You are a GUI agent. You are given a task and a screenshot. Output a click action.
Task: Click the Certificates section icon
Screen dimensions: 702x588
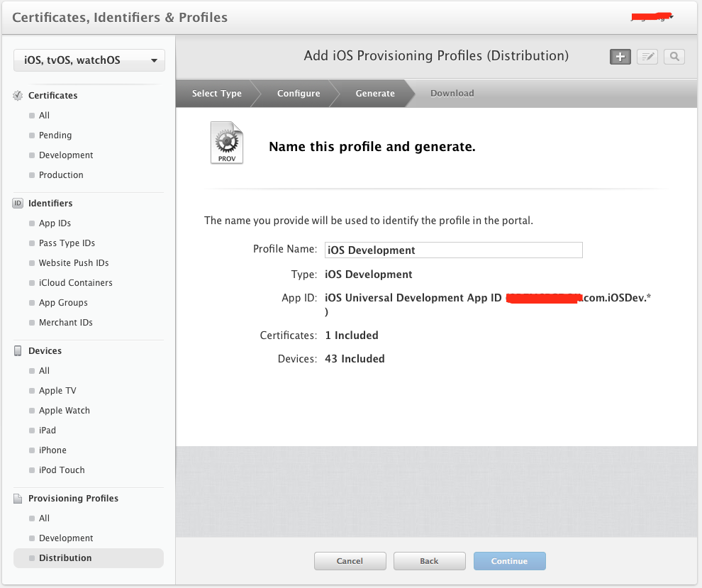pyautogui.click(x=18, y=96)
